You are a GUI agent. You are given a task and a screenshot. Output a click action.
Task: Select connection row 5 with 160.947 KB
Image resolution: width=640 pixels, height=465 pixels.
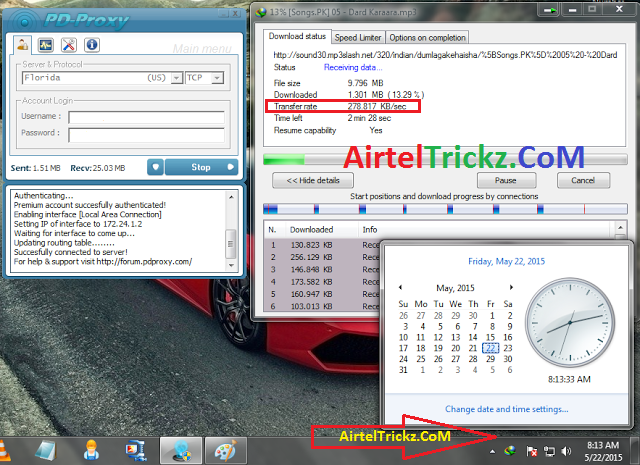322,294
